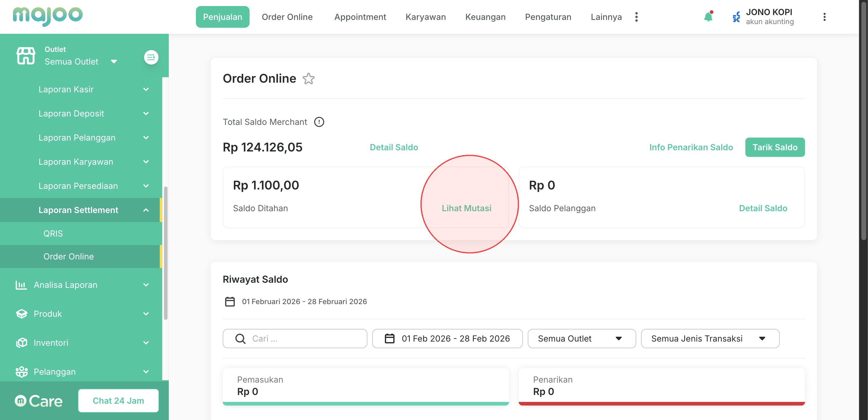Click the Outlet store icon
The height and width of the screenshot is (420, 868).
click(x=26, y=56)
